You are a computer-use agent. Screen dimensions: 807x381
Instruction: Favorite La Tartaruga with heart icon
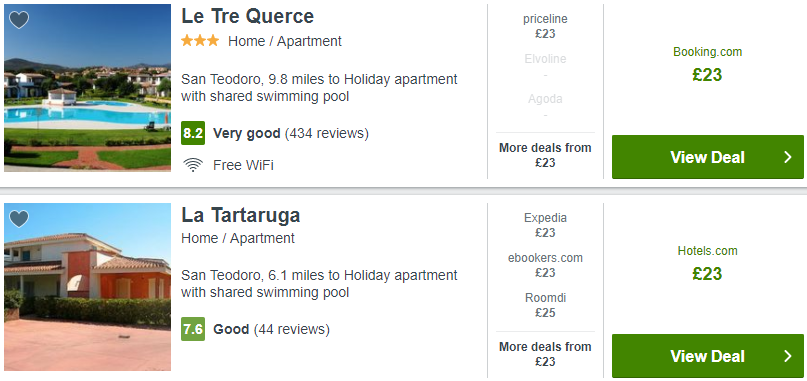pos(19,219)
